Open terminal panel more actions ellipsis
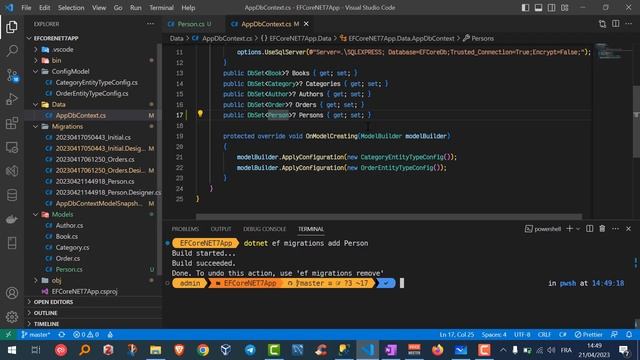The image size is (640, 360). pos(615,229)
